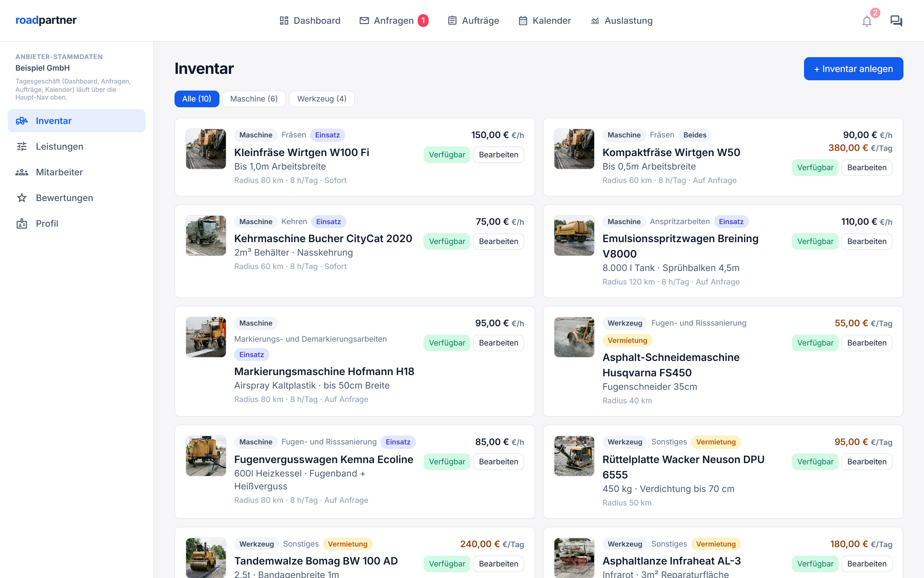This screenshot has width=924, height=578.
Task: Open Dashboard in top navigation
Action: pyautogui.click(x=310, y=21)
